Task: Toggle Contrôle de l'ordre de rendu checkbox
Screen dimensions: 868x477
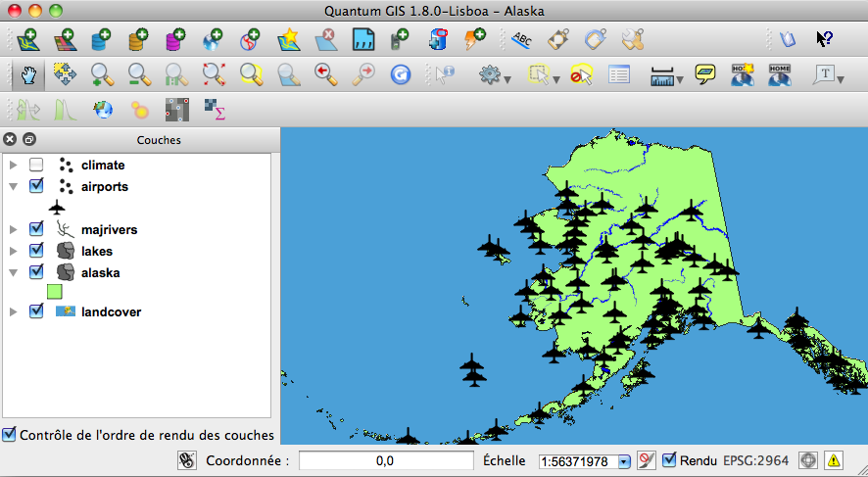Action: [9, 434]
